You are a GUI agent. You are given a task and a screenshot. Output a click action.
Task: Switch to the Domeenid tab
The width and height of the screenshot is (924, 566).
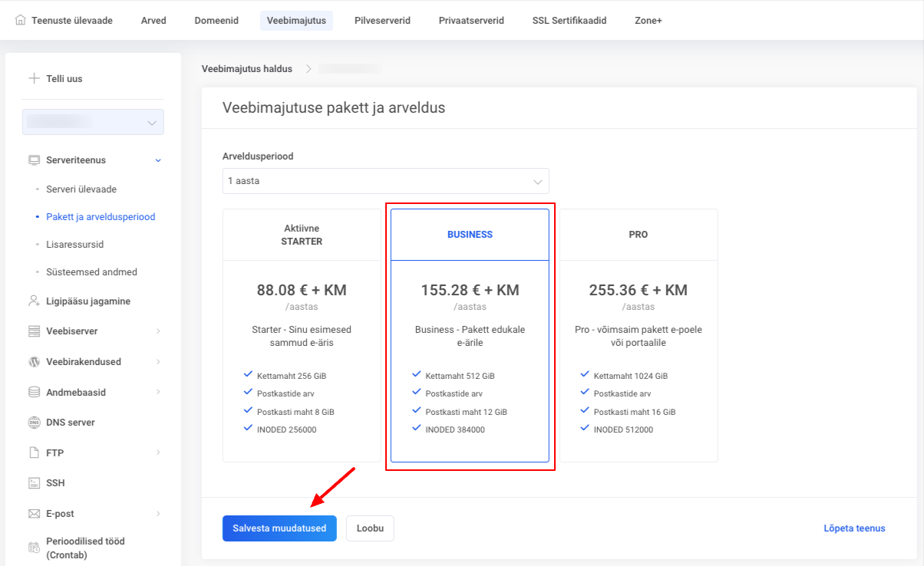pyautogui.click(x=216, y=21)
